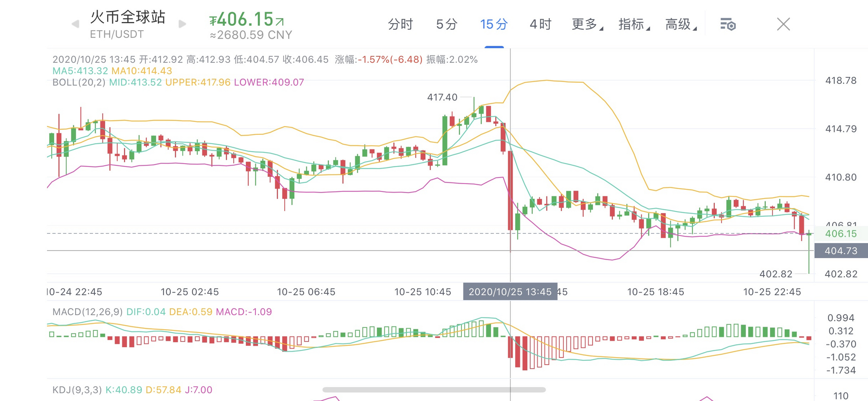This screenshot has width=868, height=401.
Task: Click the 2020/10/25 13:45 time marker
Action: point(510,292)
